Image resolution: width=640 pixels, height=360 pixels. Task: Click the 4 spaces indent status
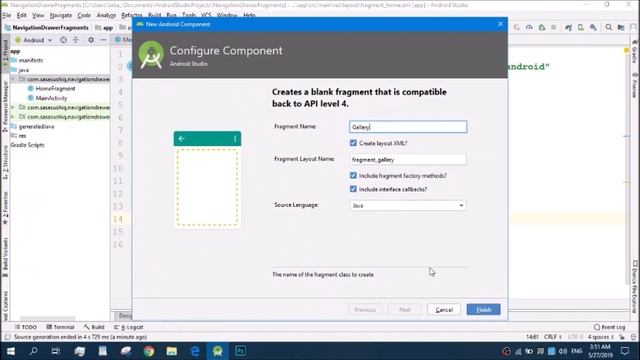600,337
